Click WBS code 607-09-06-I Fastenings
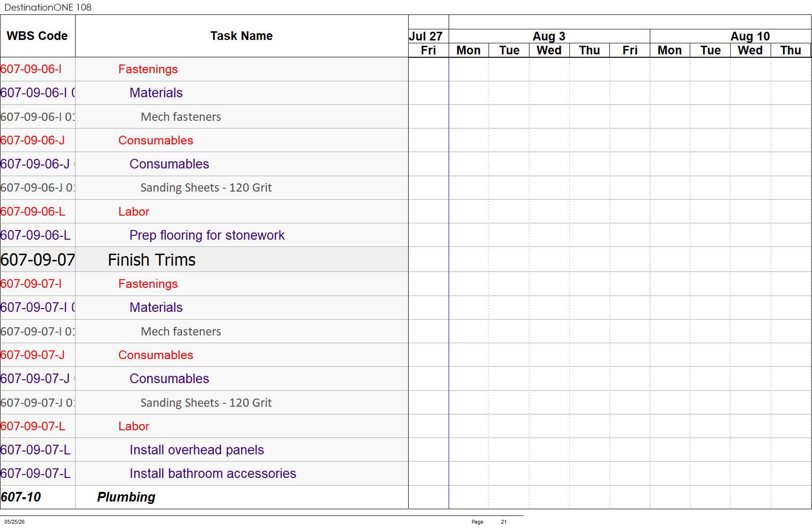This screenshot has height=528, width=812. [x=31, y=69]
